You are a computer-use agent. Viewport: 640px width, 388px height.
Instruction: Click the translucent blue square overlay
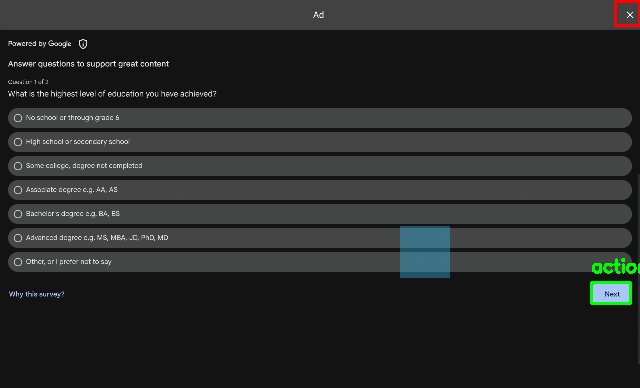[425, 252]
